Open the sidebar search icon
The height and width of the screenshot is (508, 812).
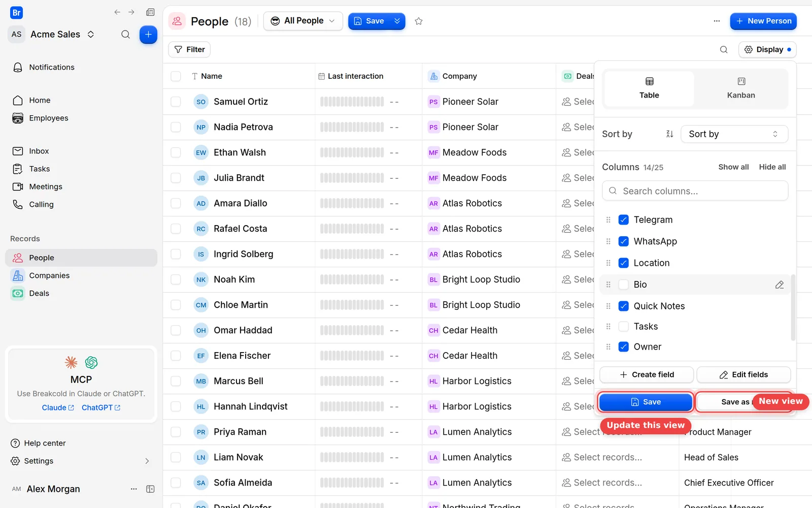click(125, 35)
